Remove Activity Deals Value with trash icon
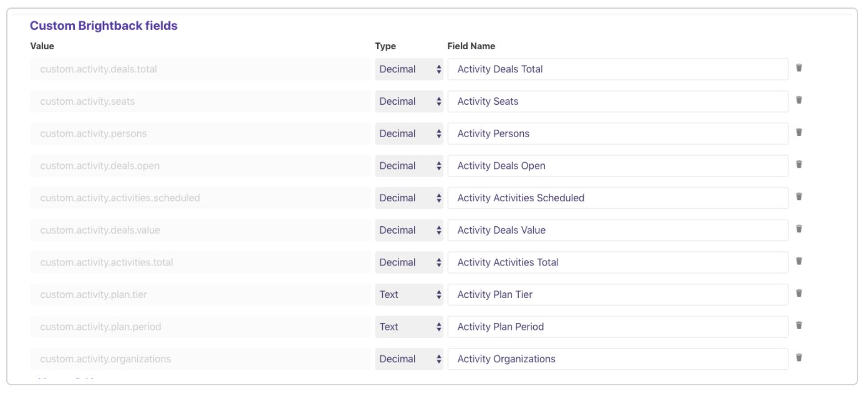The height and width of the screenshot is (394, 868). click(799, 229)
